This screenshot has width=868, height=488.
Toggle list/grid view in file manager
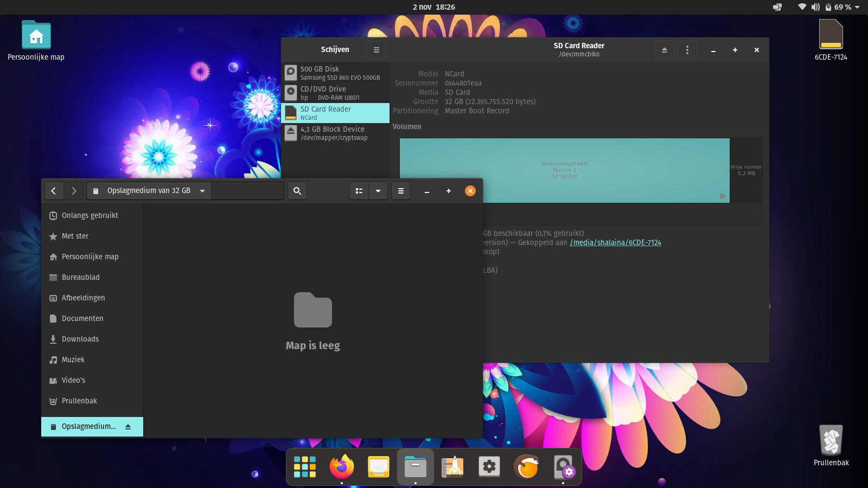(x=359, y=191)
